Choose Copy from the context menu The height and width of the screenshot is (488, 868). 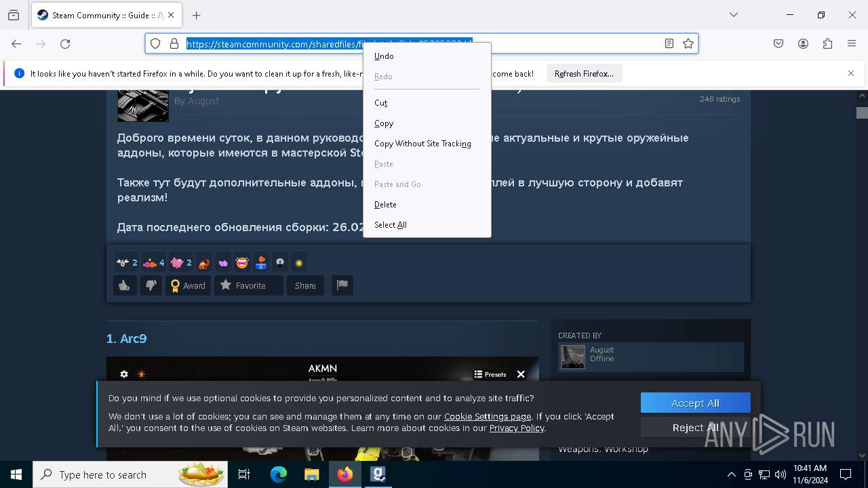coord(427,123)
